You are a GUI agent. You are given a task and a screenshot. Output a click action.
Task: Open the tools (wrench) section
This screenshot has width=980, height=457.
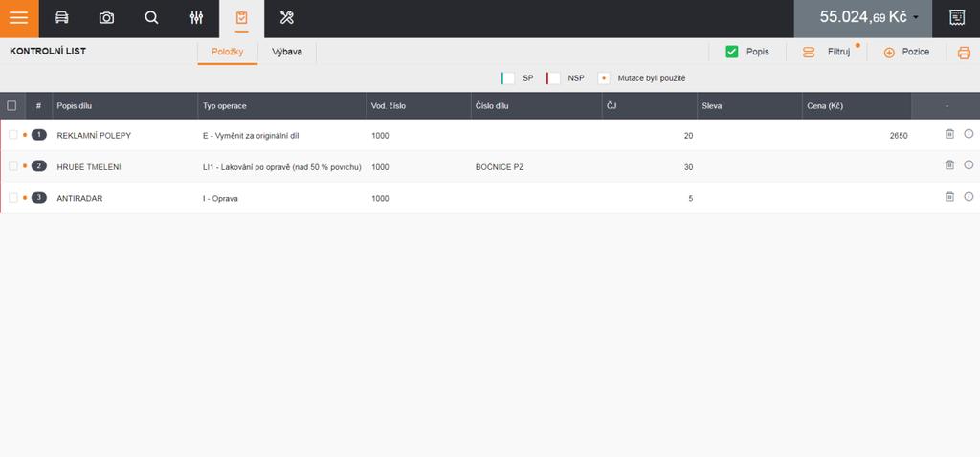tap(287, 18)
